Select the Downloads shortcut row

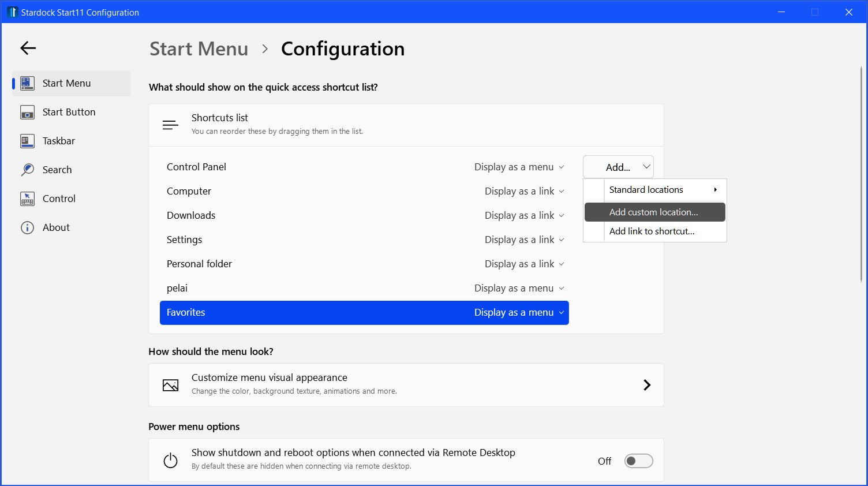click(x=364, y=215)
